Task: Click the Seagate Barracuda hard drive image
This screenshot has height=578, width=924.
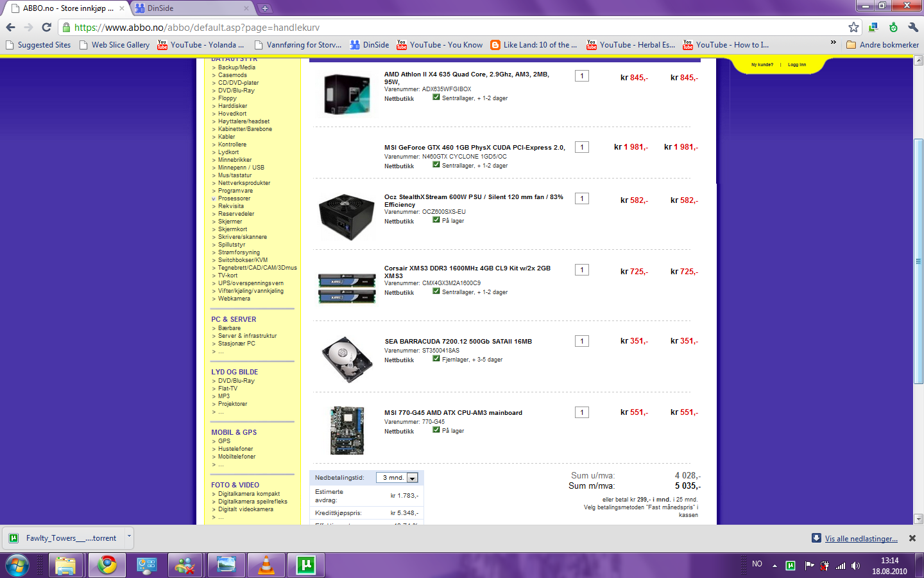Action: coord(346,359)
